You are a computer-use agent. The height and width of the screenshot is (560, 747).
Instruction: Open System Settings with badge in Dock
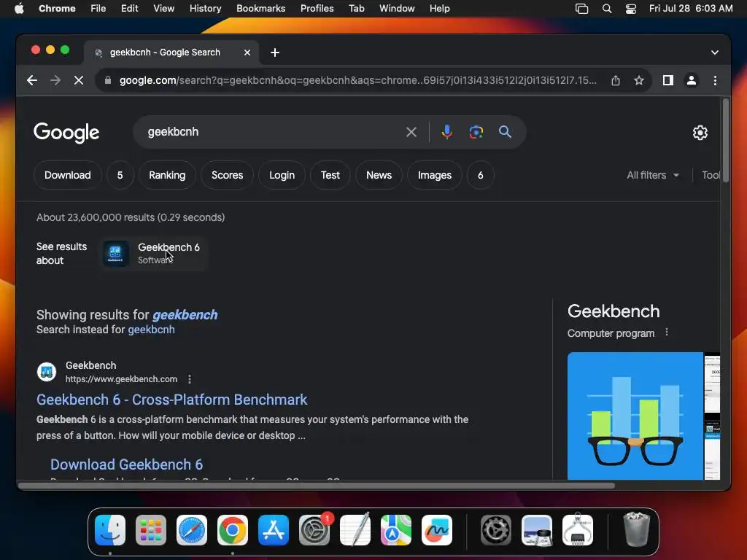314,530
